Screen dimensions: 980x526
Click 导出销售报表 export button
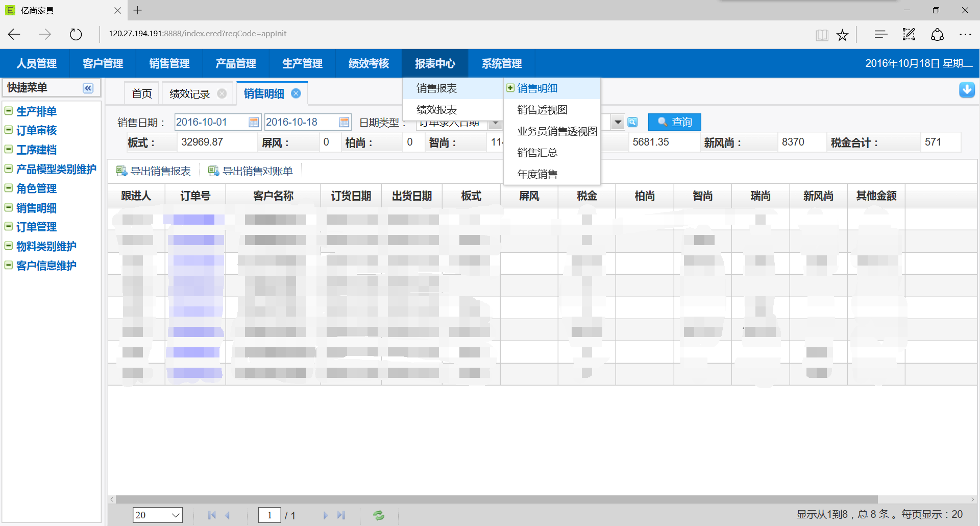(154, 171)
